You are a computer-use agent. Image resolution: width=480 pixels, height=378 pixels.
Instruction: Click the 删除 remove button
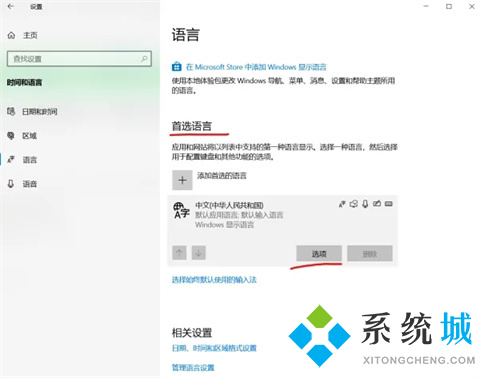(370, 254)
